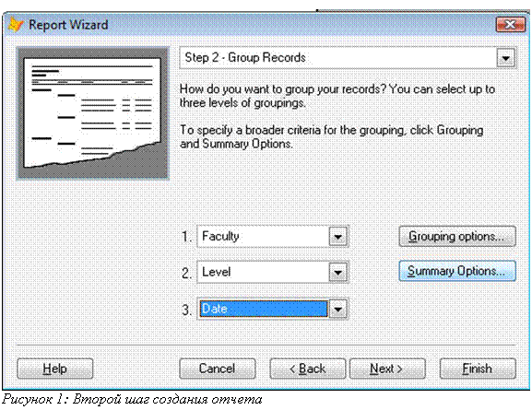Image resolution: width=532 pixels, height=410 pixels.
Task: Proceed with the Next button
Action: click(387, 369)
